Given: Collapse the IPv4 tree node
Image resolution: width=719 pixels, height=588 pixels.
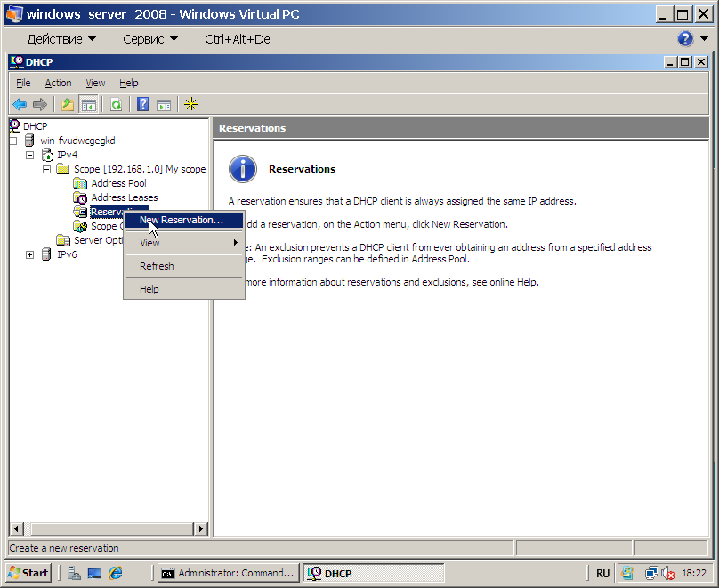Looking at the screenshot, I should (x=29, y=155).
